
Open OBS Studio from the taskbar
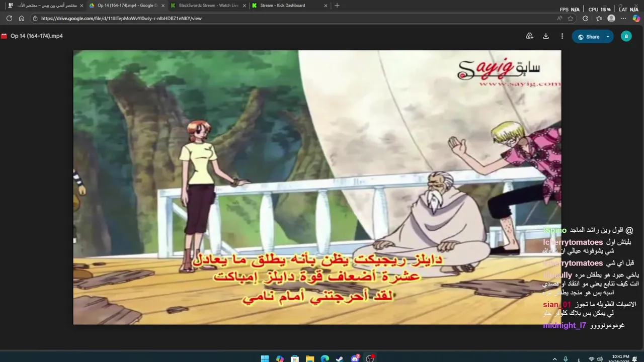click(370, 358)
